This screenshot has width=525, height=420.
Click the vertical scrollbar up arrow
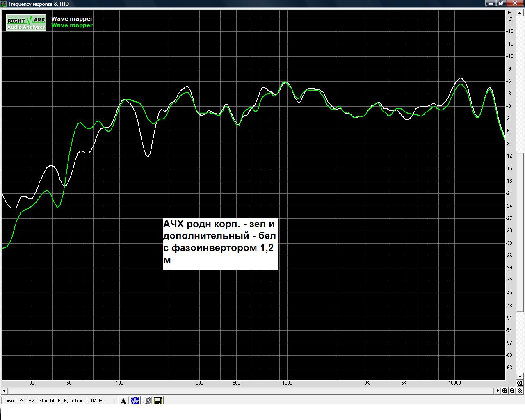pos(520,13)
